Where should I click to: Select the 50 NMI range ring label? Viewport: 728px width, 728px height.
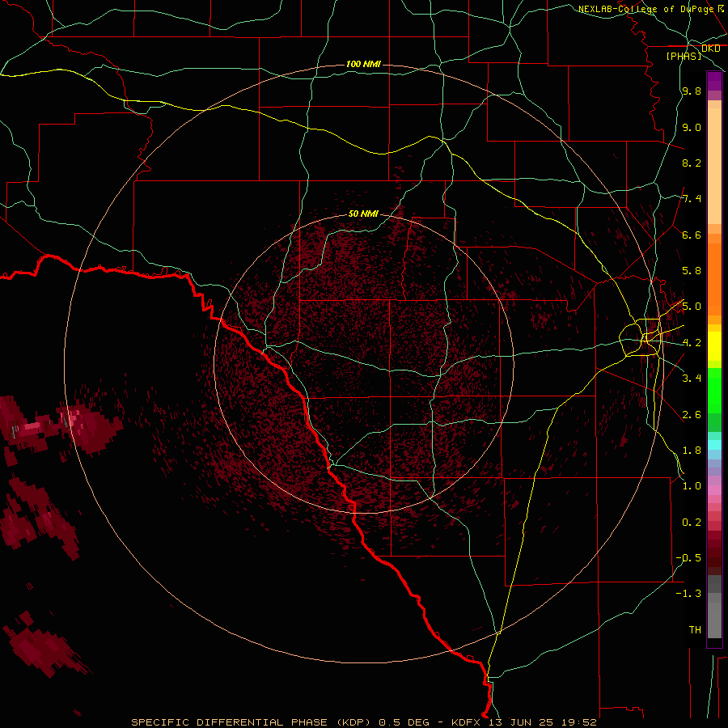coord(363,214)
